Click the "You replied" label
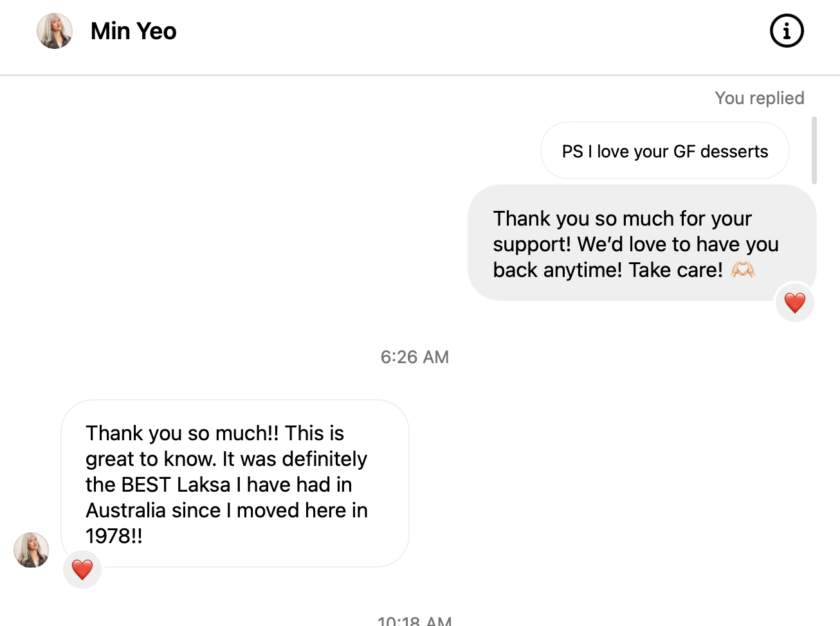Screen dimensions: 840x626 coord(759,98)
